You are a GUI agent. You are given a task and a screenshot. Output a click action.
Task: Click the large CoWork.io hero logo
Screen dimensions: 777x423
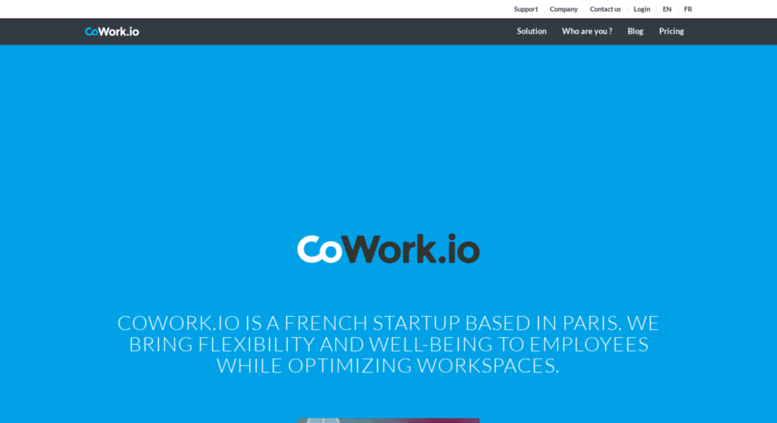point(388,249)
